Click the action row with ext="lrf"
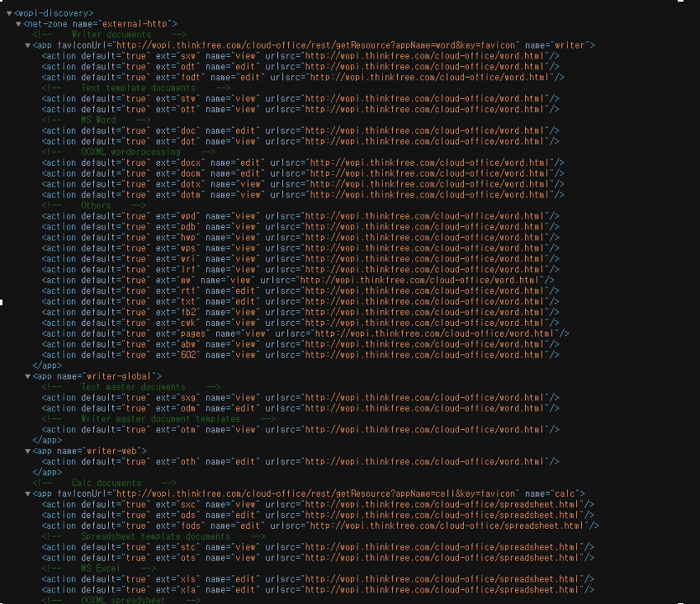Screen dimensions: 700x604 300,271
